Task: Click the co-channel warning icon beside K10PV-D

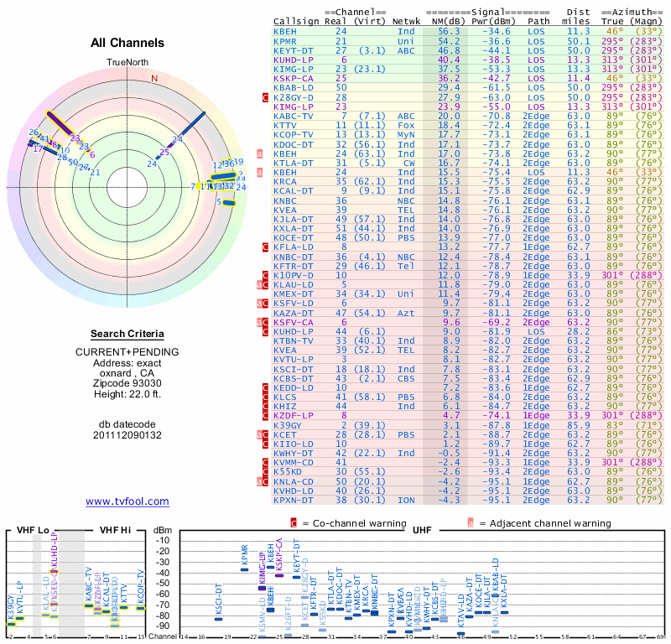Action: (x=265, y=275)
